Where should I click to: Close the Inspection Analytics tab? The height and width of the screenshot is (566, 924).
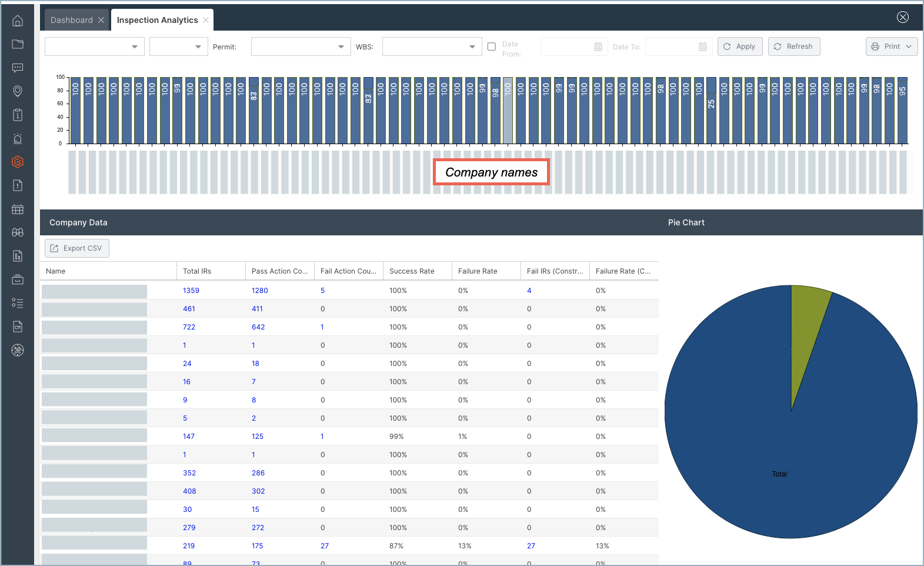(206, 20)
